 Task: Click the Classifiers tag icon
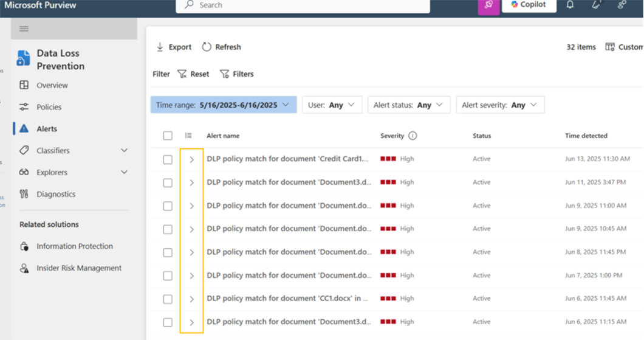tap(24, 150)
